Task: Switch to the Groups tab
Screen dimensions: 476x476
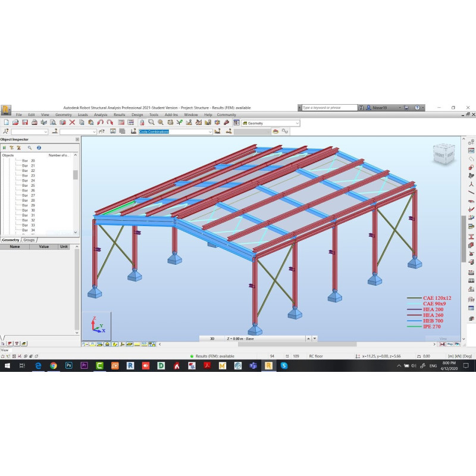Action: [x=29, y=240]
